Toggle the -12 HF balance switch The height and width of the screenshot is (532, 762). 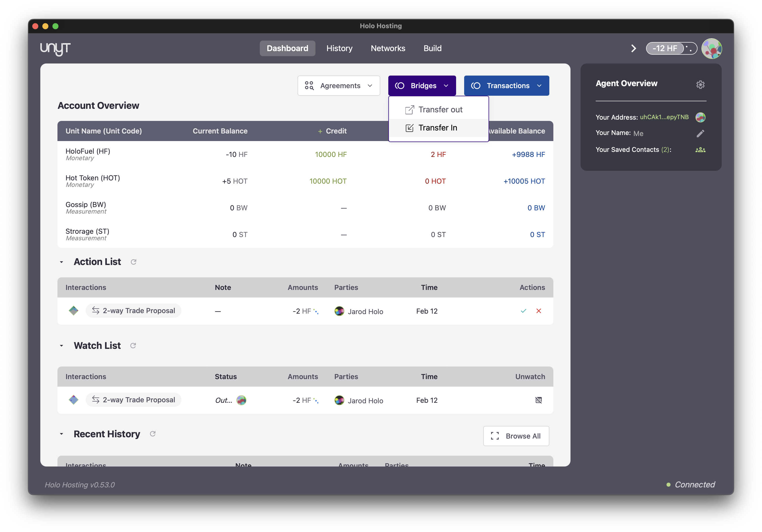(671, 48)
